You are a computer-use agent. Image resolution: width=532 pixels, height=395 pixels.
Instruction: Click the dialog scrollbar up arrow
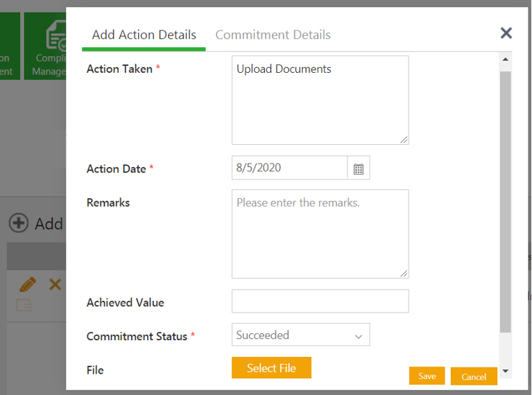(x=506, y=60)
